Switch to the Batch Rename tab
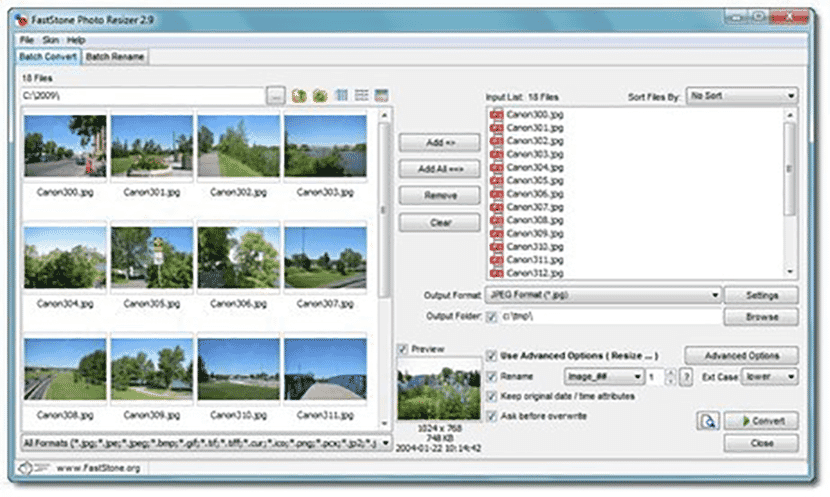This screenshot has height=497, width=830. tap(115, 57)
